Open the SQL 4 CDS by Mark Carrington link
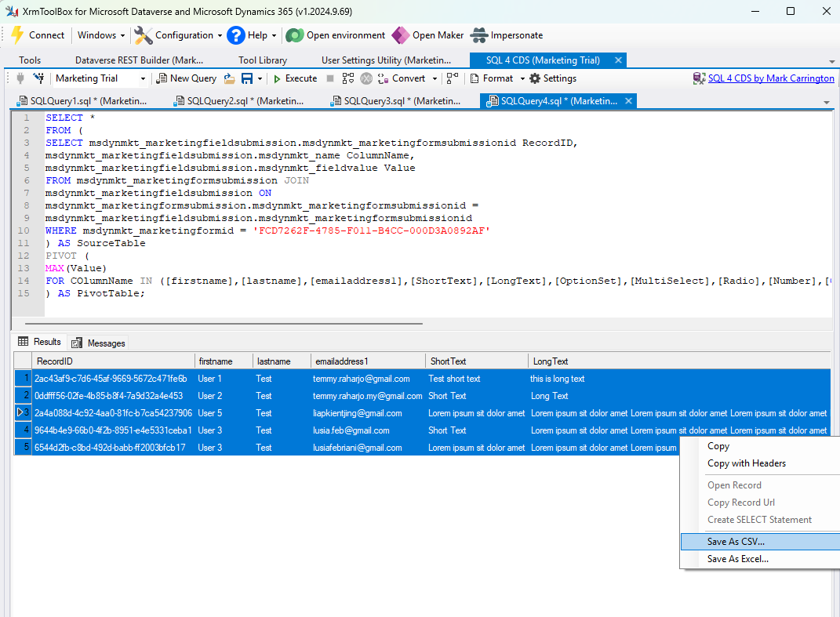This screenshot has width=840, height=617. pos(771,78)
